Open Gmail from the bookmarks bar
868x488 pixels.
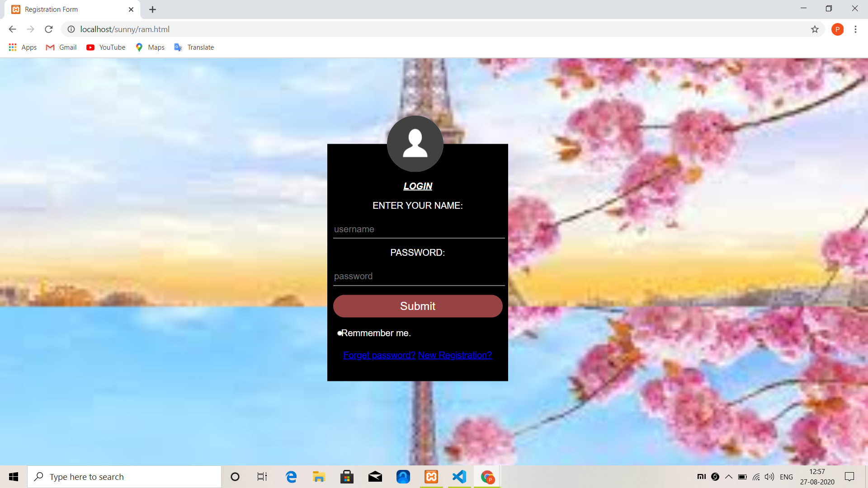(x=61, y=47)
